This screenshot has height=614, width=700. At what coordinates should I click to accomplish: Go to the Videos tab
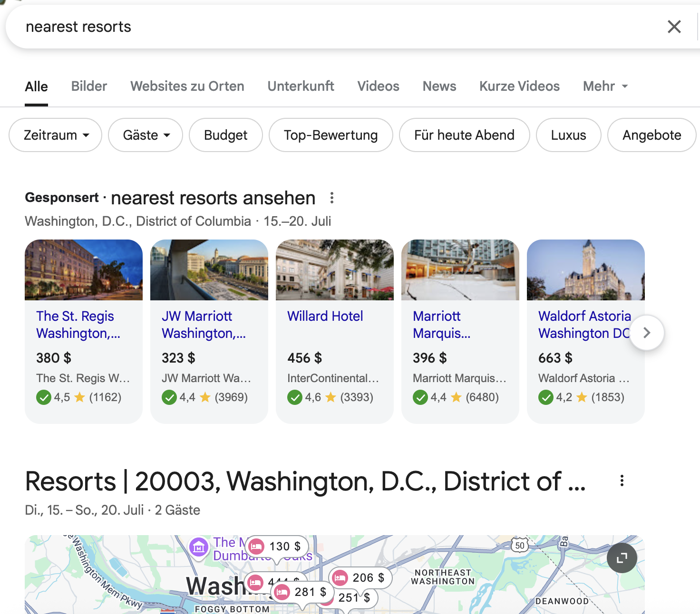[379, 86]
